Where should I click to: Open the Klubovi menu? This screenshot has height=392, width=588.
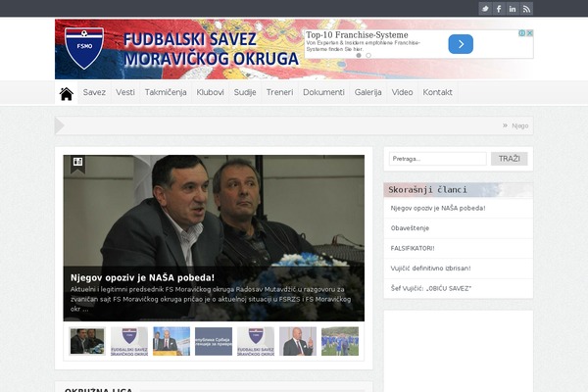coord(211,92)
